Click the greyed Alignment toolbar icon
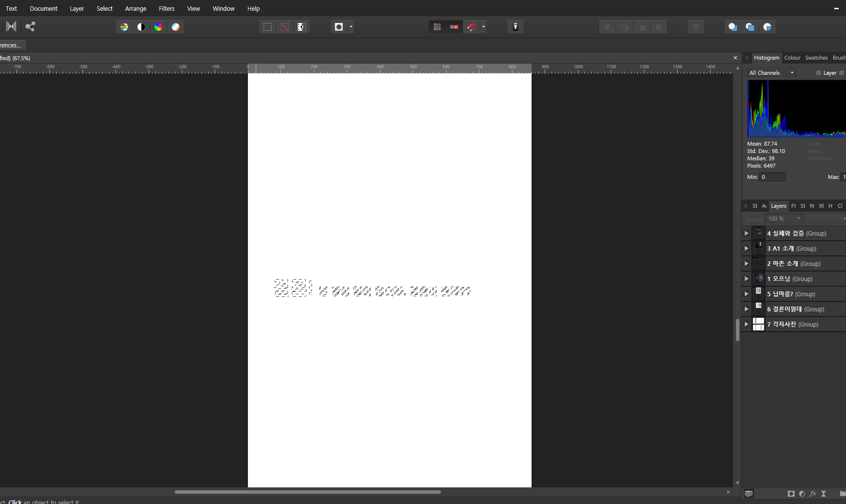Screen dimensions: 846x504 tap(695, 27)
